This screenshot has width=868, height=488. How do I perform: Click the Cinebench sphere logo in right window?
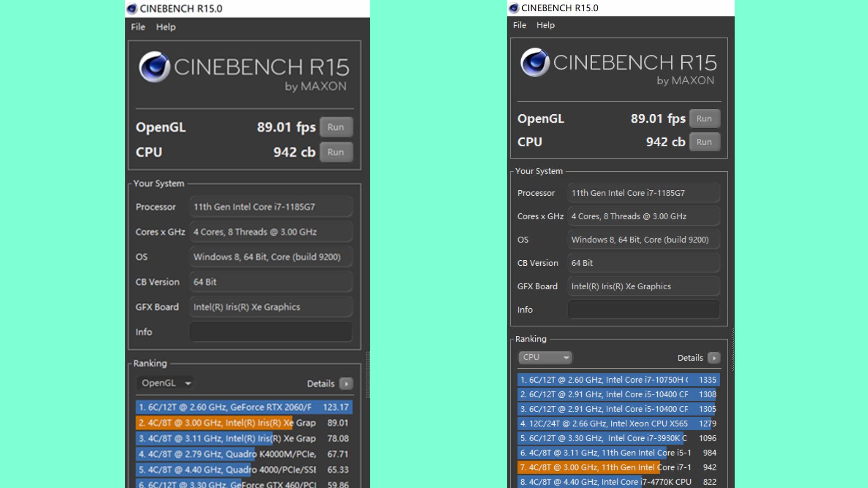point(535,62)
